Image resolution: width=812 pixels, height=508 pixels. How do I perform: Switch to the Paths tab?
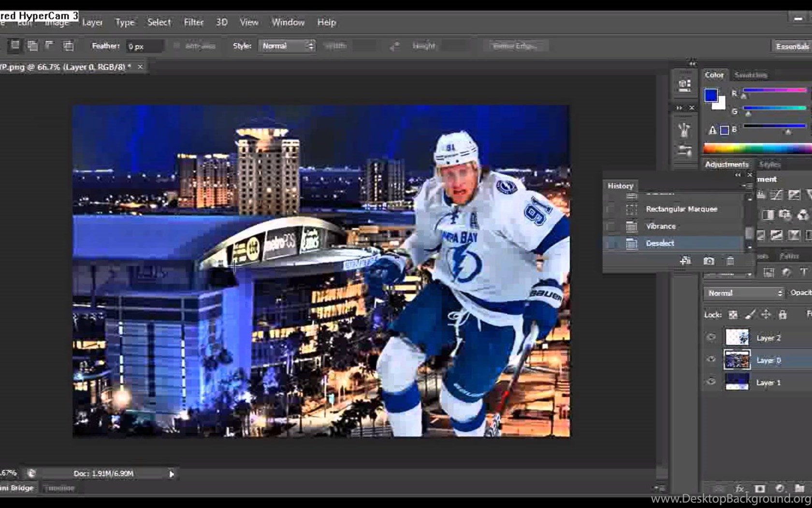coord(789,255)
